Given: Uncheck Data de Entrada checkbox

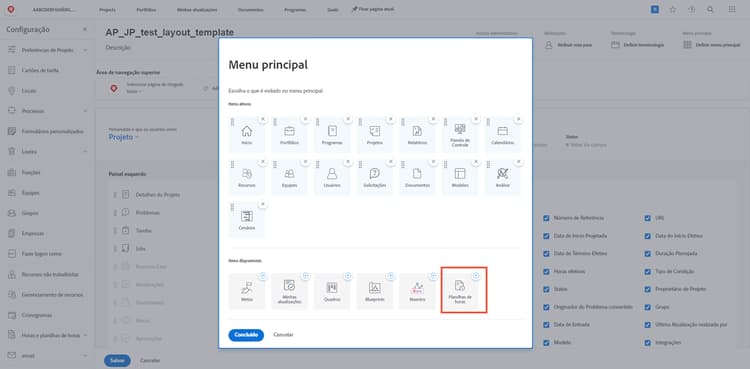Looking at the screenshot, I should click(546, 324).
